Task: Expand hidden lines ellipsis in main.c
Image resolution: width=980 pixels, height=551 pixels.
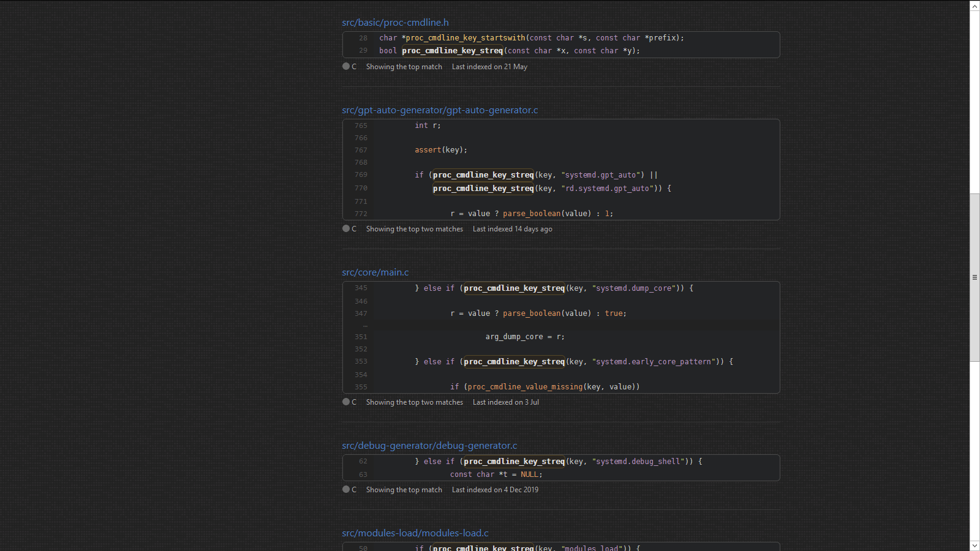Action: [x=365, y=325]
